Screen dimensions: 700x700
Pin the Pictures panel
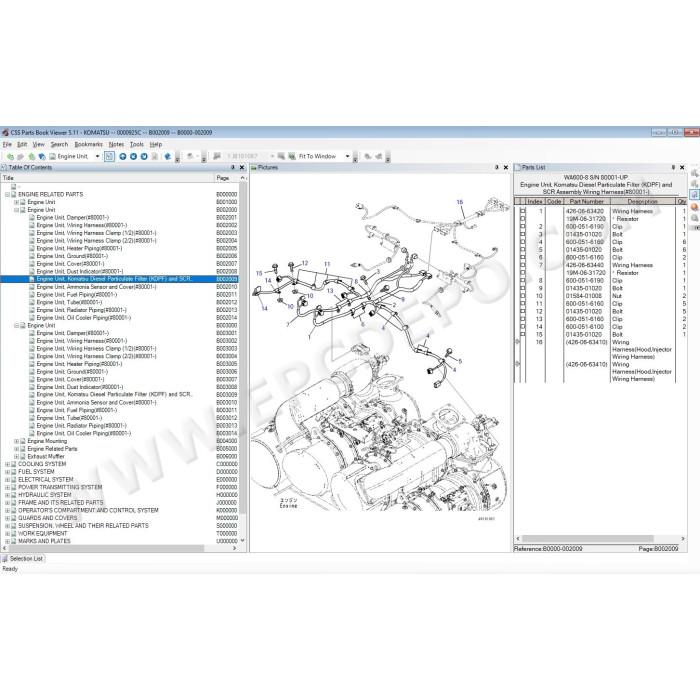496,167
